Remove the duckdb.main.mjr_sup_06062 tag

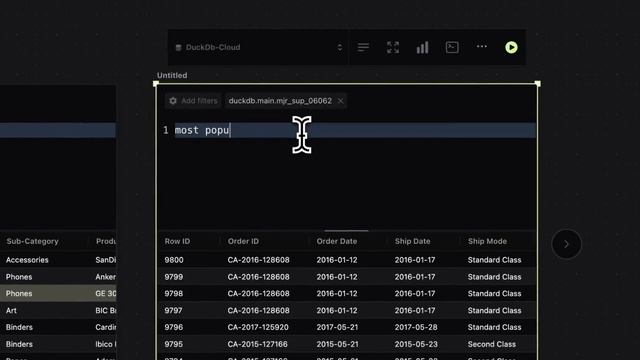click(x=340, y=101)
